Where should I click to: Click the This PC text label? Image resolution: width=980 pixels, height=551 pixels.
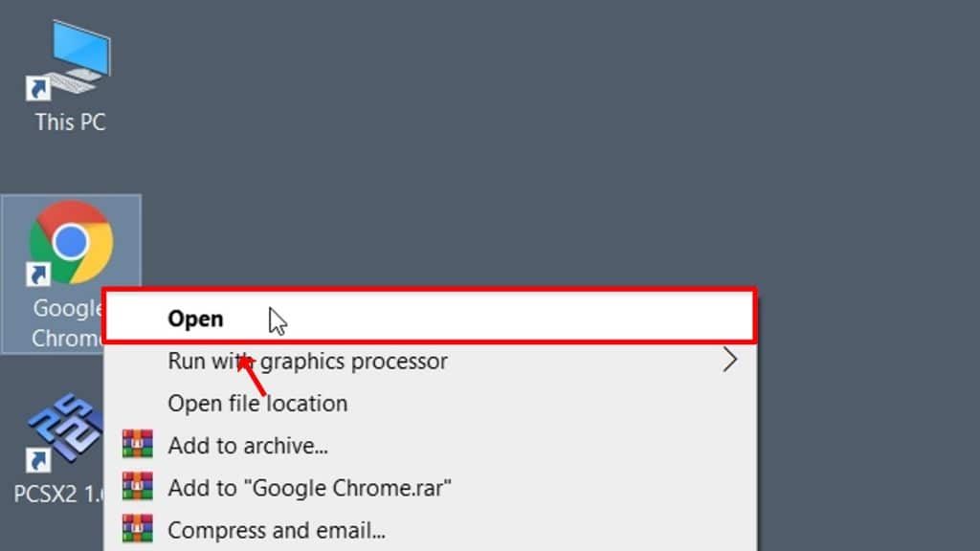70,122
